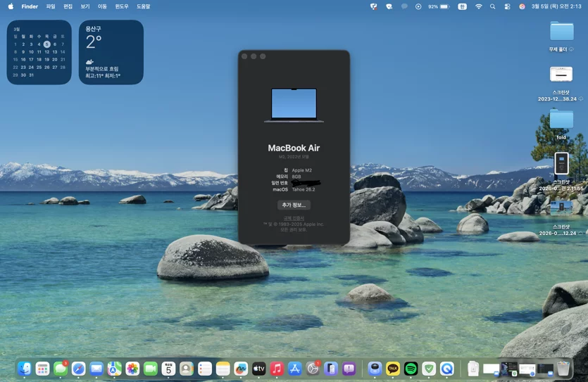The width and height of the screenshot is (588, 382).
Task: Open the Photos app in Dock
Action: pyautogui.click(x=132, y=369)
